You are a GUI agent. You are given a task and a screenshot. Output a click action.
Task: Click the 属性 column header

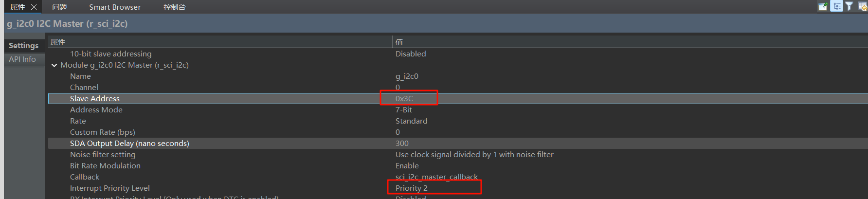pos(58,42)
